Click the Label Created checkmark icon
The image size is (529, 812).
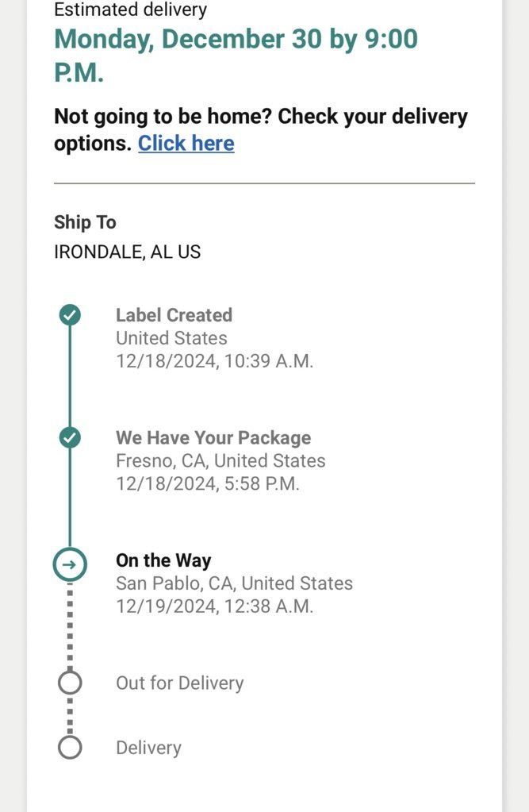(70, 315)
